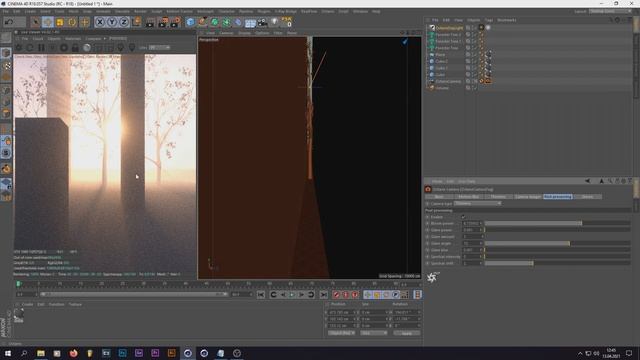The image size is (640, 360).
Task: Select the Move tool
Action: [x=47, y=22]
